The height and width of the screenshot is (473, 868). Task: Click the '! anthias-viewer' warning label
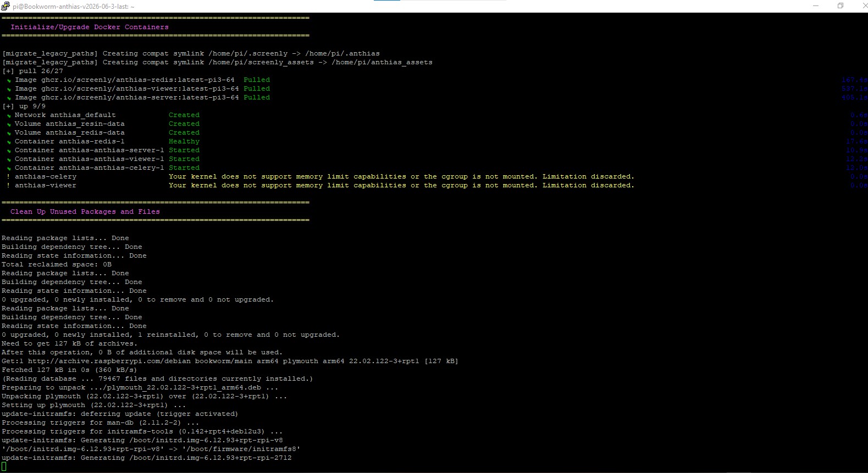pyautogui.click(x=41, y=185)
